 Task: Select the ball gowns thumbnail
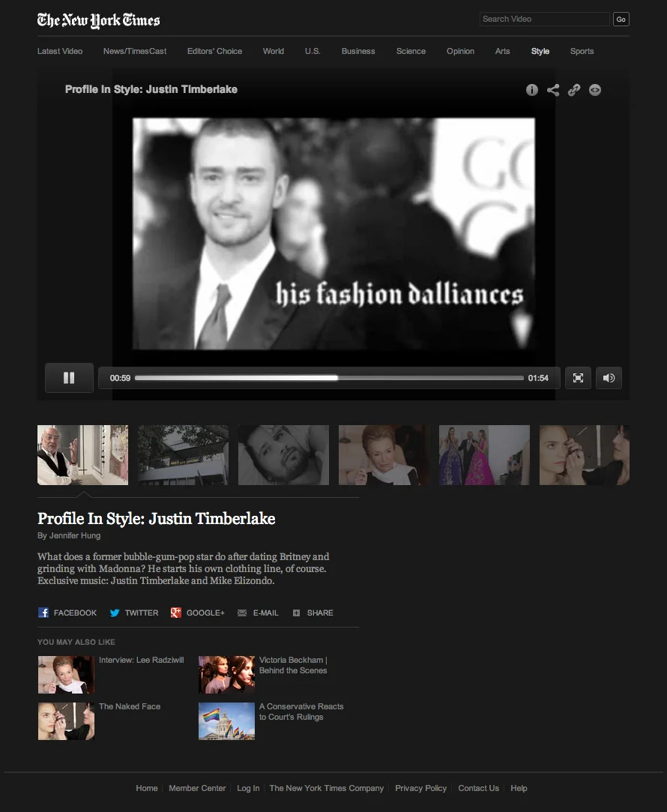point(484,455)
